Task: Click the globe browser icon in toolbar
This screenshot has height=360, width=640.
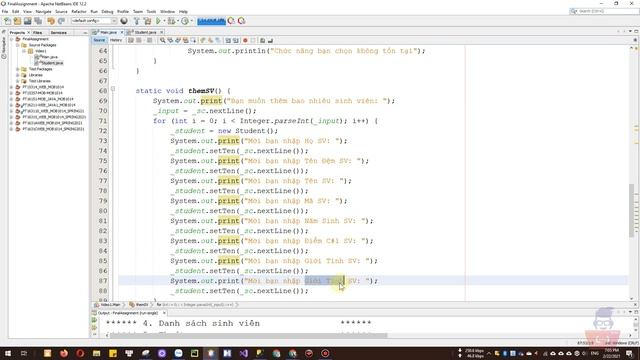Action: coord(124,21)
